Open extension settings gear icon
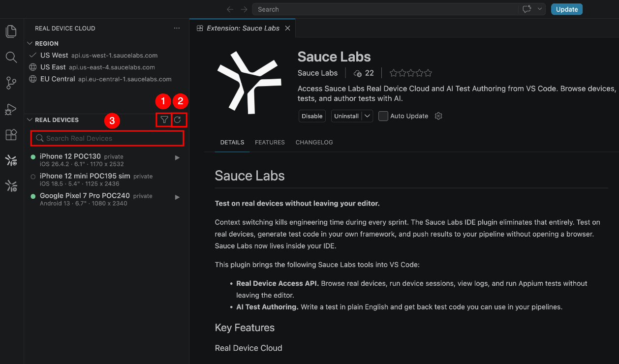This screenshot has height=364, width=619. (439, 116)
